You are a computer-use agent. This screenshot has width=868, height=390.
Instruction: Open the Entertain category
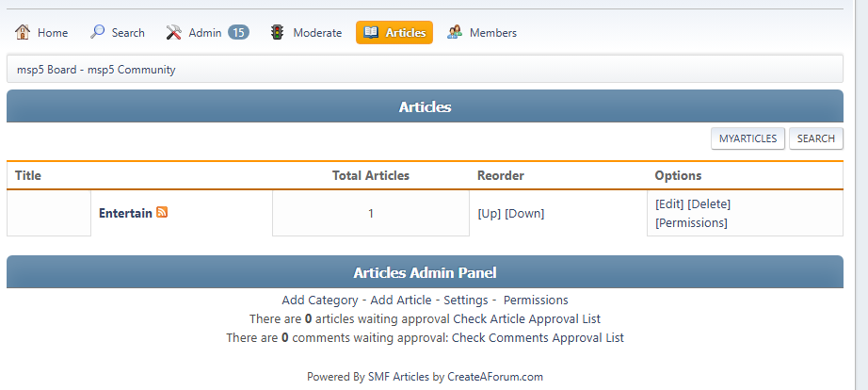125,214
